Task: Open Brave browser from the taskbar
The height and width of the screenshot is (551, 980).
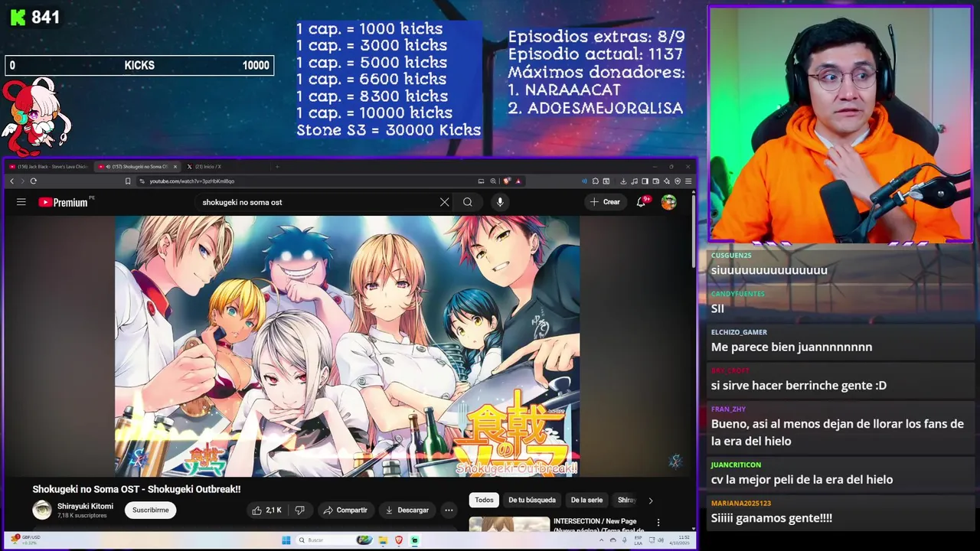Action: pos(399,540)
